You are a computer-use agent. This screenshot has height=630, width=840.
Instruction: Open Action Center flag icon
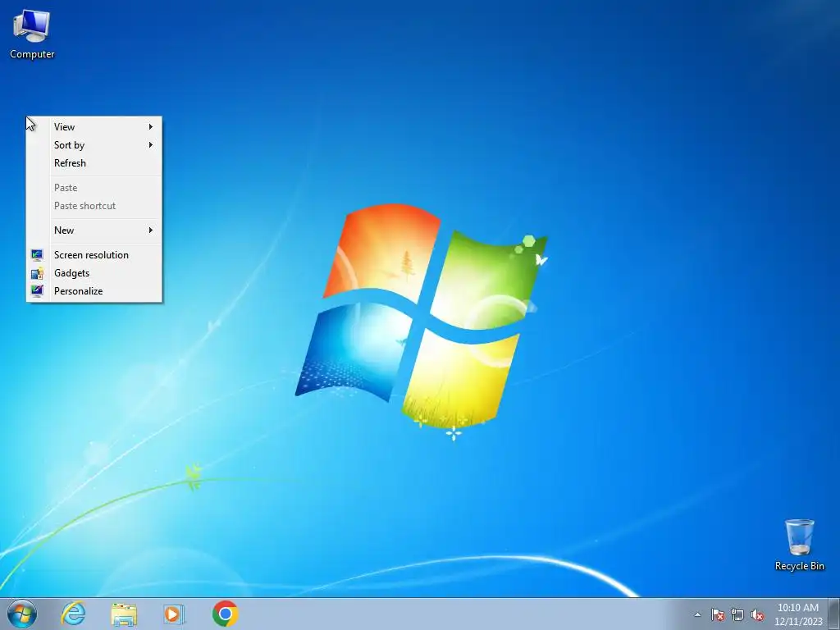click(717, 614)
